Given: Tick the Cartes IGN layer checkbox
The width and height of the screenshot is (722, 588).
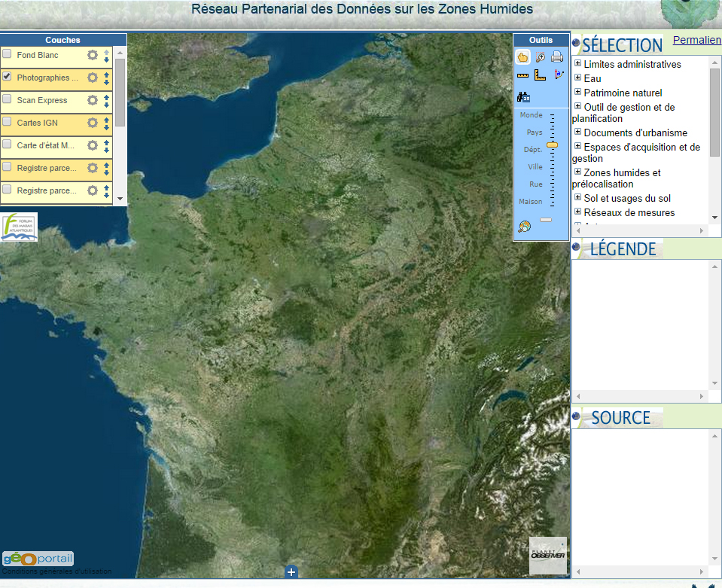Looking at the screenshot, I should click(7, 122).
